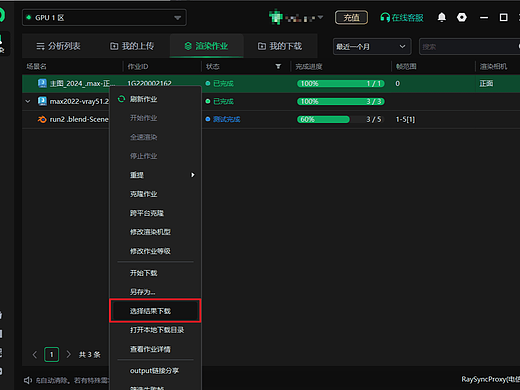520x390 pixels.
Task: Choose 开始下载 in context menu
Action: [x=155, y=273]
